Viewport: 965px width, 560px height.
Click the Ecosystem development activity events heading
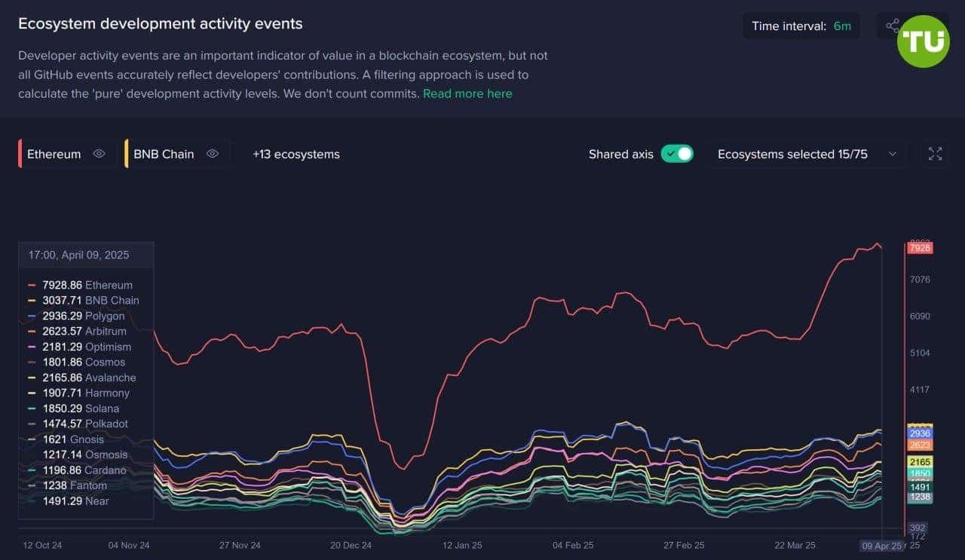[x=161, y=23]
